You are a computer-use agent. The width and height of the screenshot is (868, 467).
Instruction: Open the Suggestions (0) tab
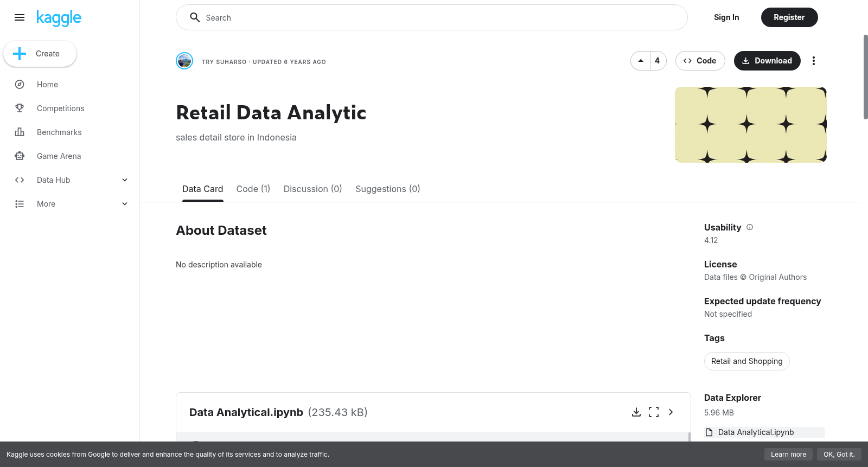[388, 189]
